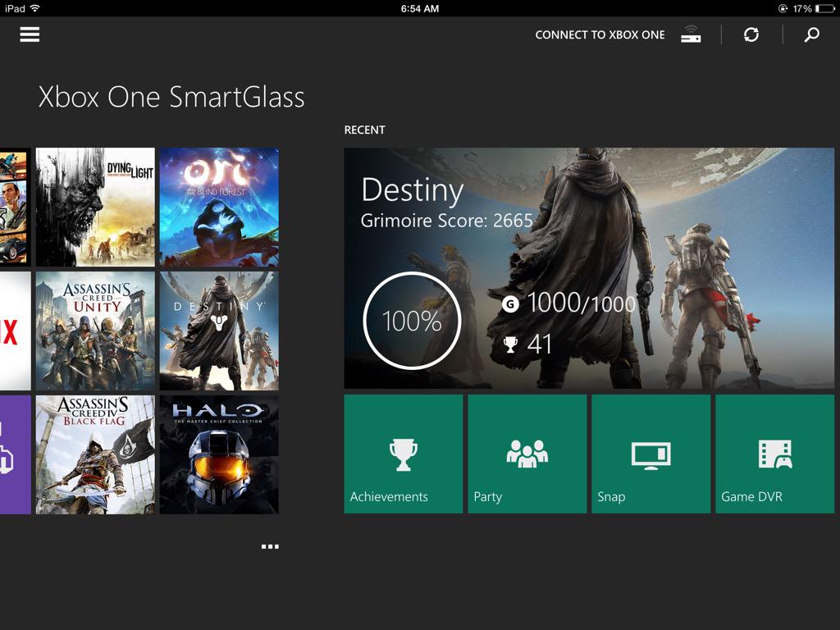Tap the Grimoire Score: 2665 text
Image resolution: width=840 pixels, height=630 pixels.
pos(447,221)
